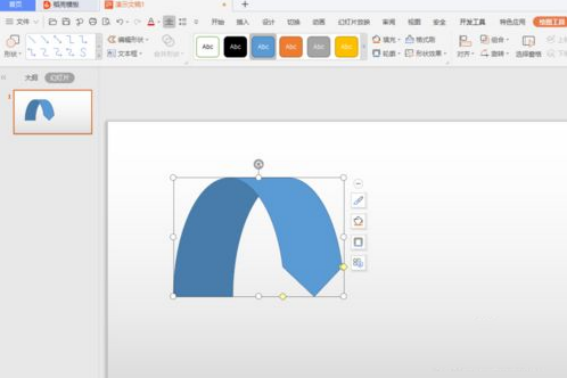
Task: Click the shape fill icon in floating toolbar
Action: click(358, 221)
